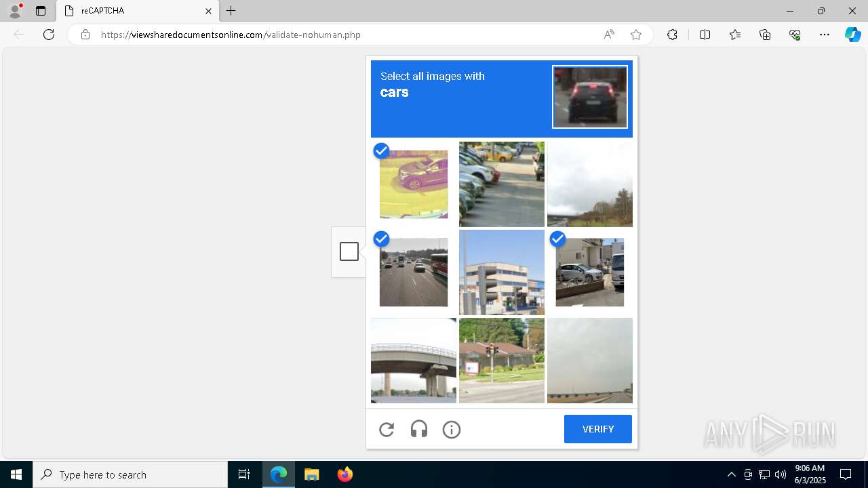Viewport: 868px width, 488px height.
Task: Open Collections panel
Action: pos(765,35)
